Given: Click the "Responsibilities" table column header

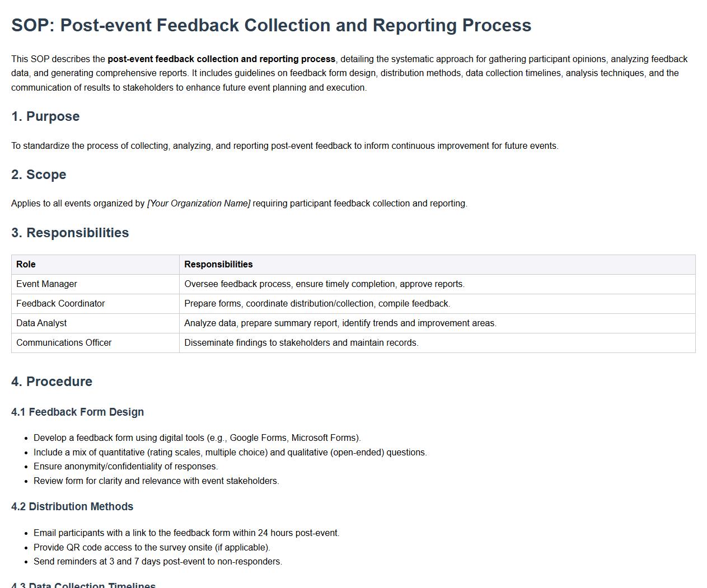Looking at the screenshot, I should [x=218, y=265].
